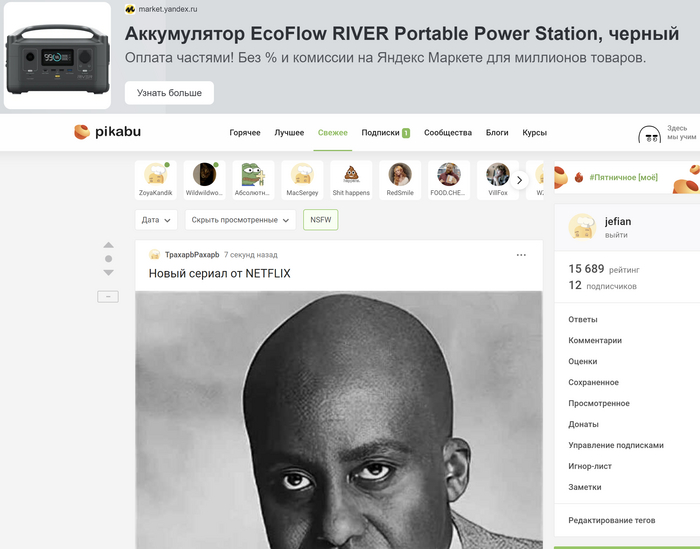
Task: Open the Pikabu home logo
Action: [x=108, y=132]
